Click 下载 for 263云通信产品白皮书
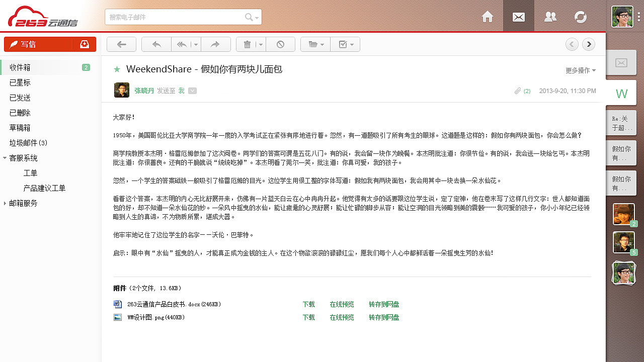Image resolution: width=644 pixels, height=362 pixels. point(308,304)
